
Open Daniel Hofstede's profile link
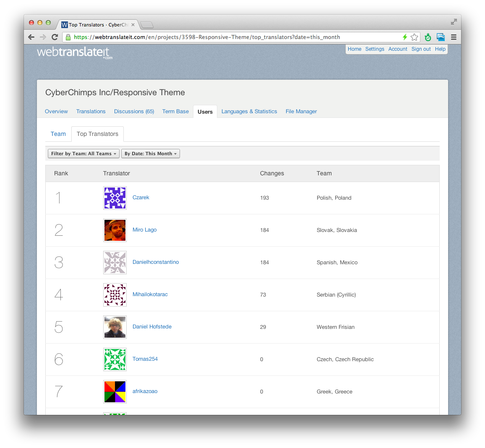pos(152,326)
